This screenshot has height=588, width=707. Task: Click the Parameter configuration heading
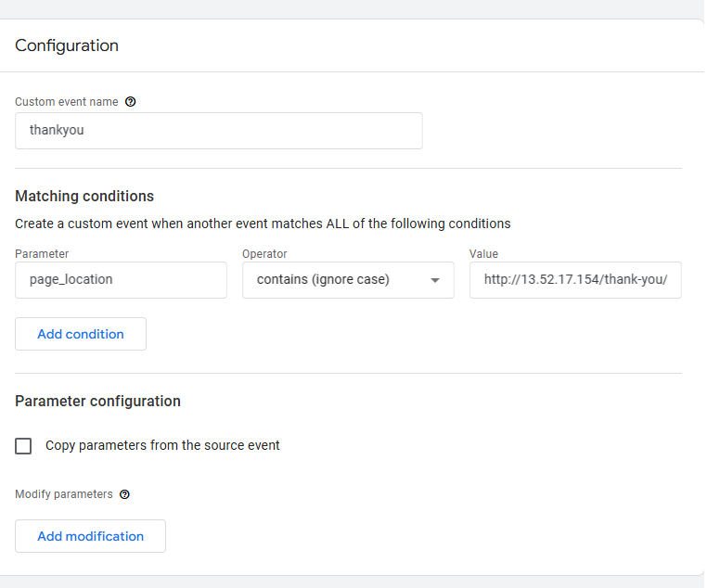point(97,402)
